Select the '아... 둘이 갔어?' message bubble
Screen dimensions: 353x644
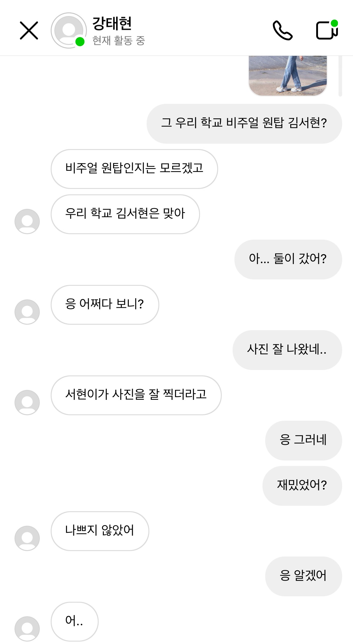(288, 259)
